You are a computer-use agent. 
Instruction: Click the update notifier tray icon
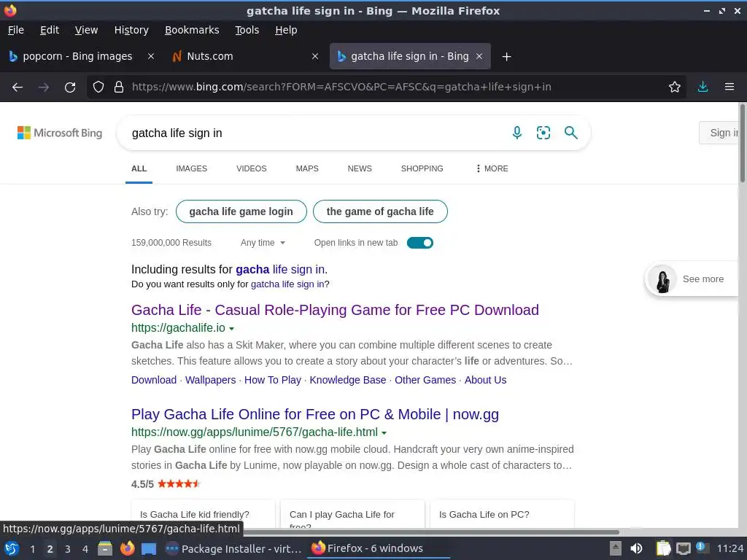click(702, 548)
